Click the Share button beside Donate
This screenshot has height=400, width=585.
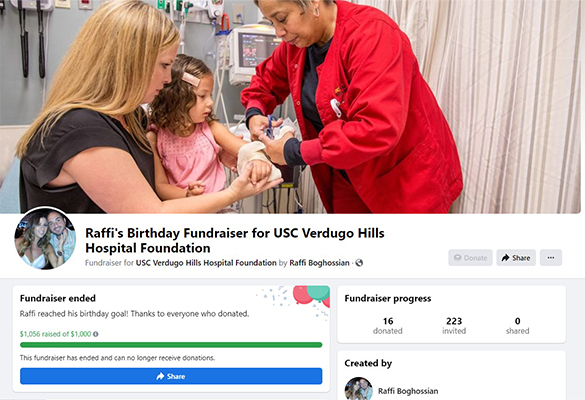pos(516,257)
